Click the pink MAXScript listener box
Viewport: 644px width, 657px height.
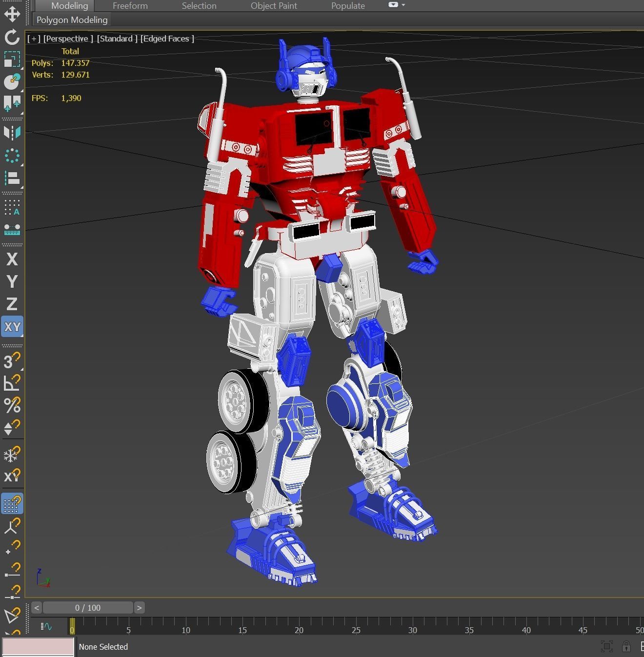[38, 647]
